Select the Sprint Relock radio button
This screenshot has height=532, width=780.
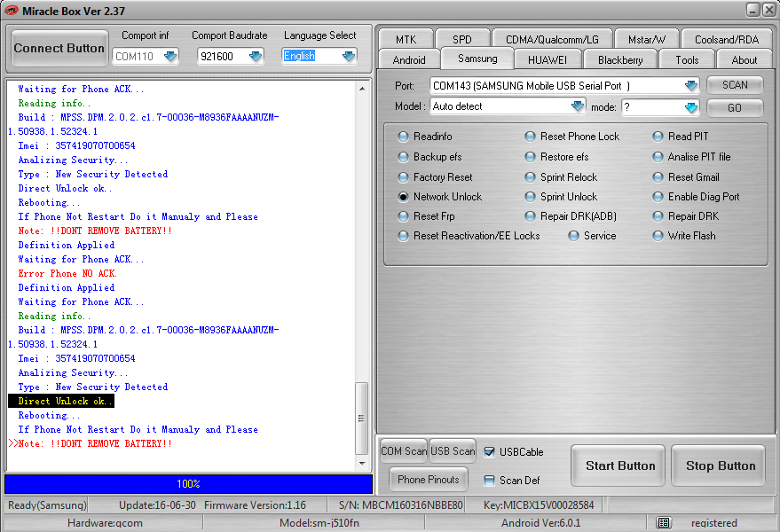click(x=531, y=177)
